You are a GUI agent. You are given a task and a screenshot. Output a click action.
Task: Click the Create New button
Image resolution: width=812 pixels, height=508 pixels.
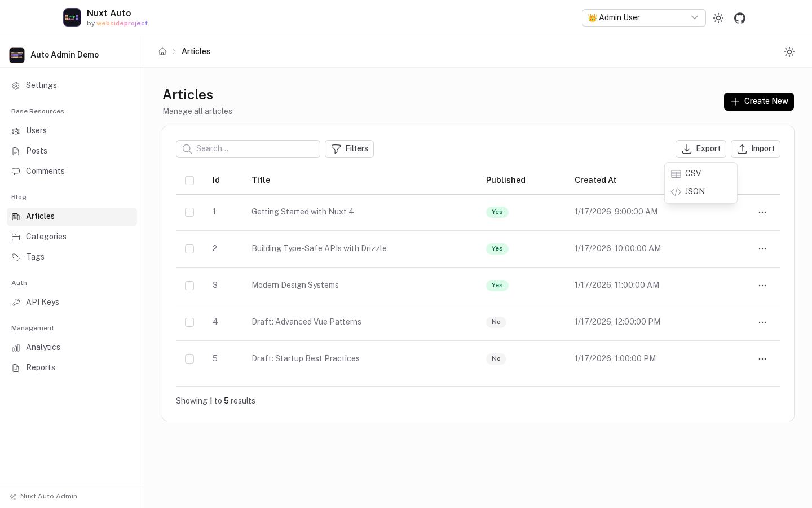coord(759,102)
